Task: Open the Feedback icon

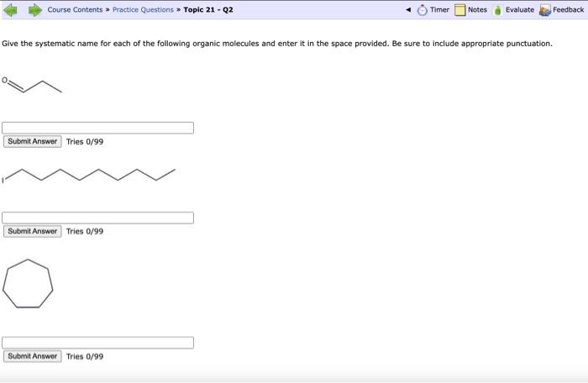Action: [x=545, y=10]
